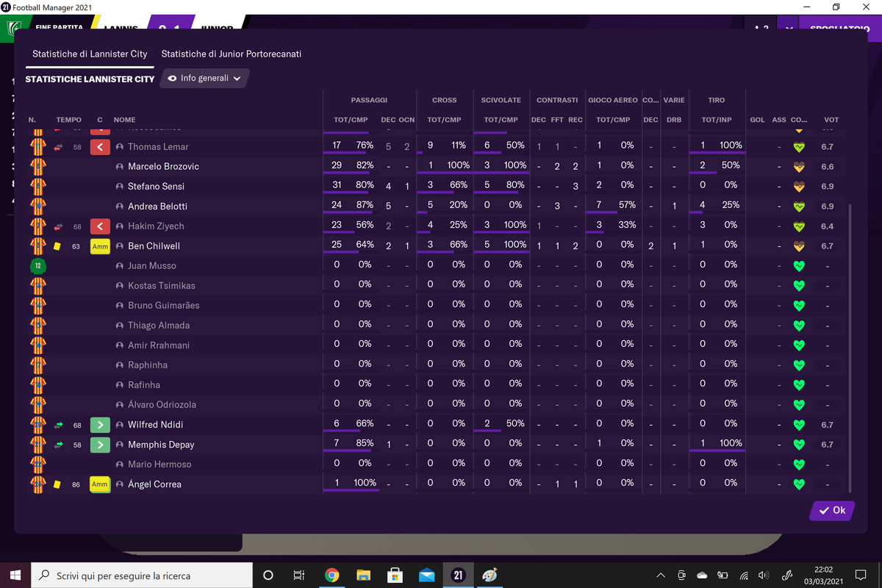This screenshot has width=882, height=588.
Task: Click the red substituted-off arrow for Thomas Lemar
Action: 100,147
